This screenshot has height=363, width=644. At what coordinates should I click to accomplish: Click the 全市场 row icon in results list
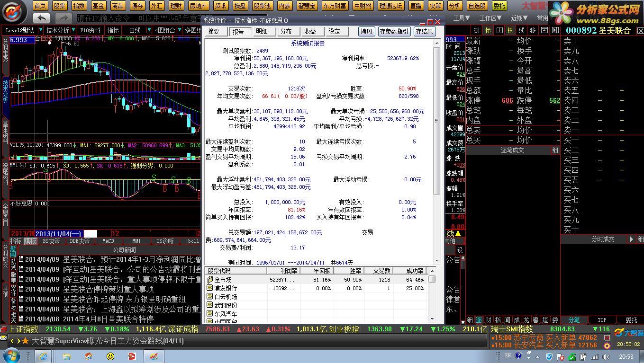pyautogui.click(x=210, y=280)
